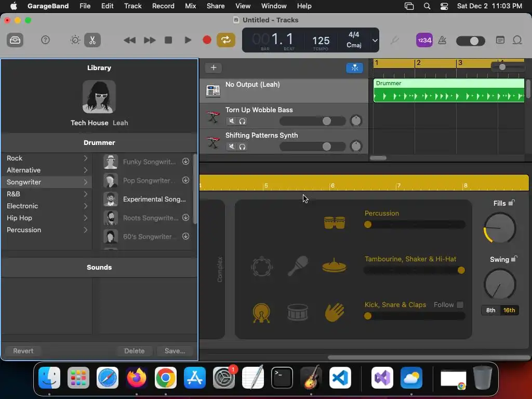Start playback with the Play button
The height and width of the screenshot is (399, 532).
click(x=187, y=40)
